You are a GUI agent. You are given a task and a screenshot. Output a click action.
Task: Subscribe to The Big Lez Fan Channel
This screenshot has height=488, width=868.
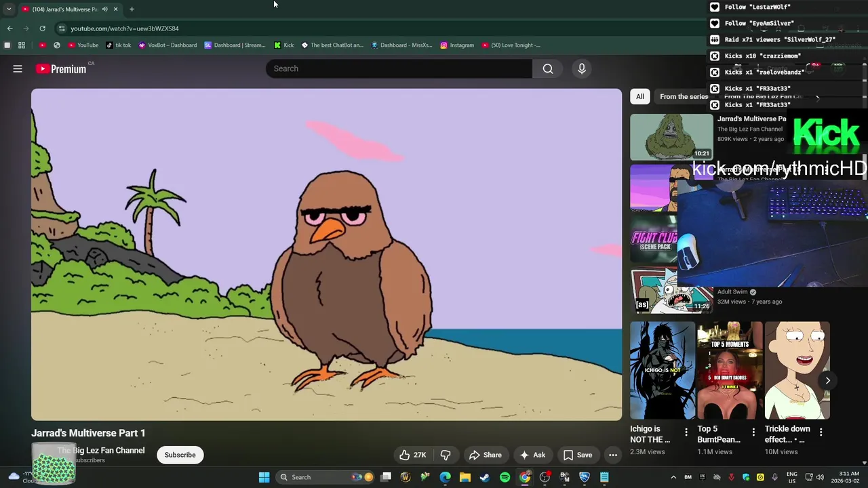pos(180,455)
